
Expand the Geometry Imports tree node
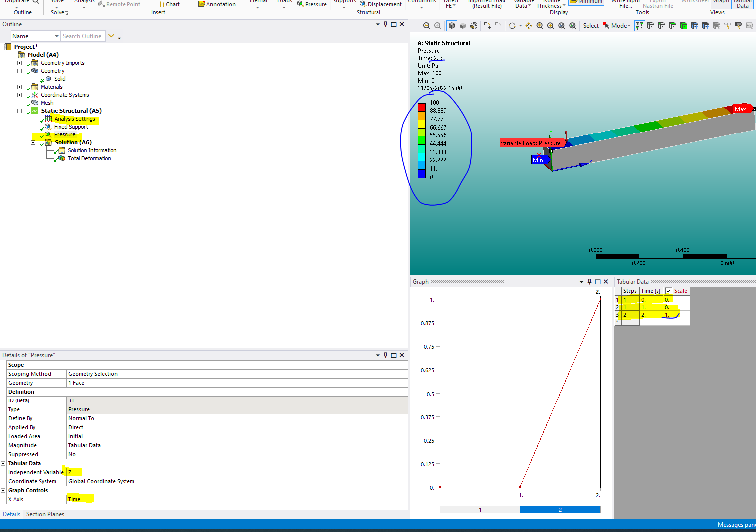20,63
